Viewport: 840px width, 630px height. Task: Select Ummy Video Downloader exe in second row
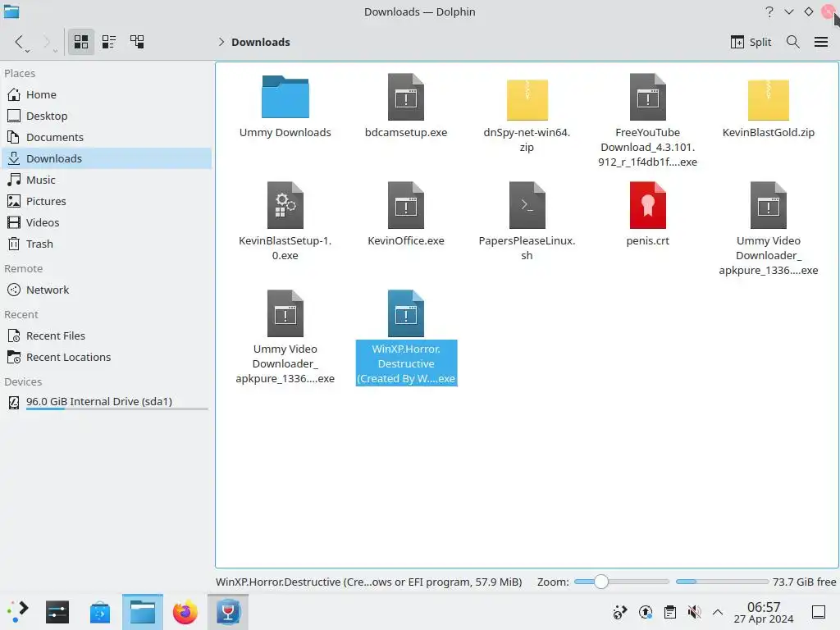pos(768,205)
